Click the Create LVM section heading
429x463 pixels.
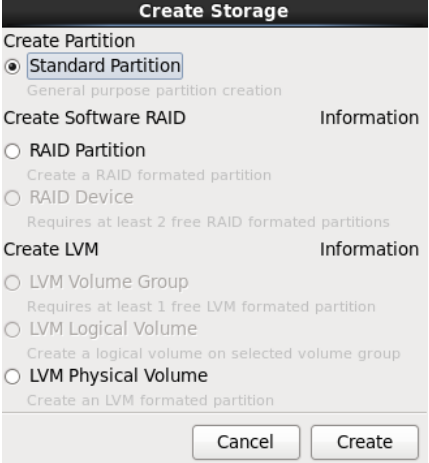point(51,249)
